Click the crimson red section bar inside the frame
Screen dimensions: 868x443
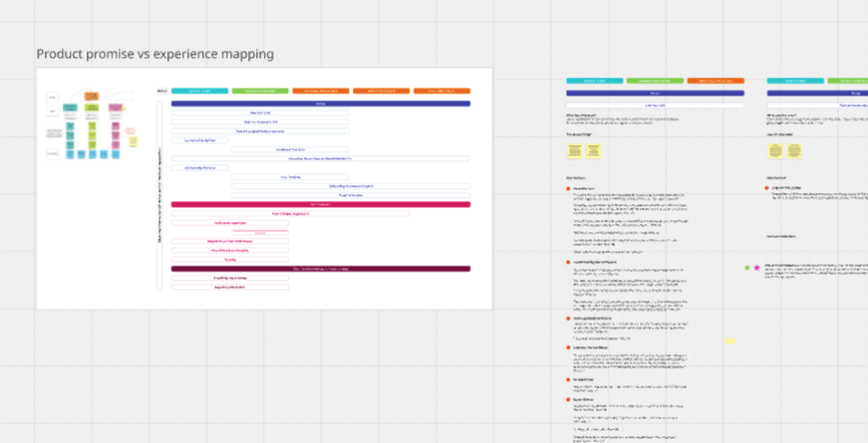320,204
